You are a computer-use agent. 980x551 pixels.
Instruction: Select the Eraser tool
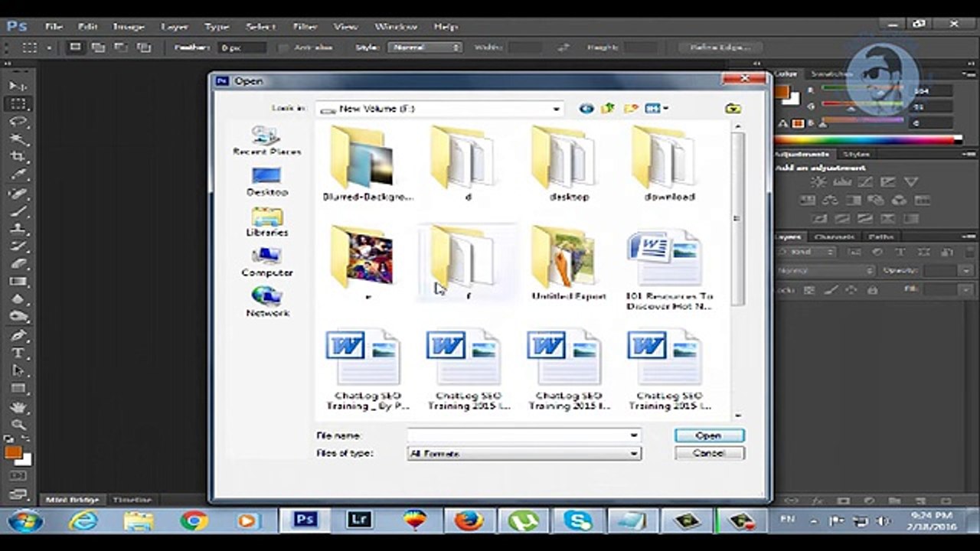18,264
